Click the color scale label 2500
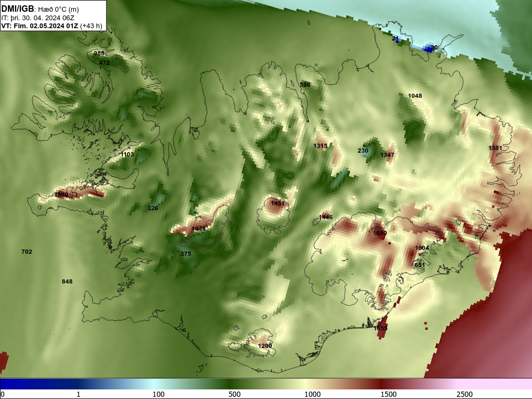Image resolution: width=532 pixels, height=399 pixels. tap(464, 394)
